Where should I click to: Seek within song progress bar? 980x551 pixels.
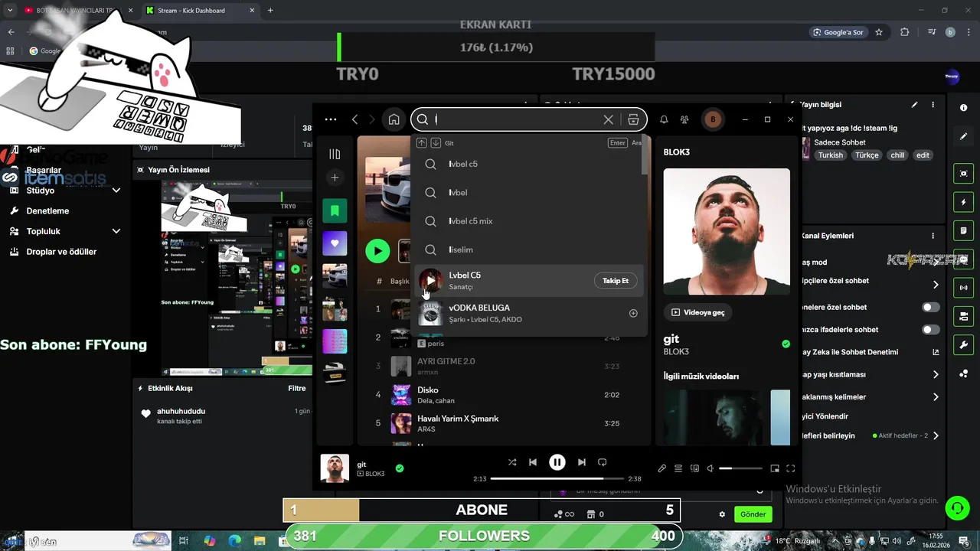[x=557, y=478]
